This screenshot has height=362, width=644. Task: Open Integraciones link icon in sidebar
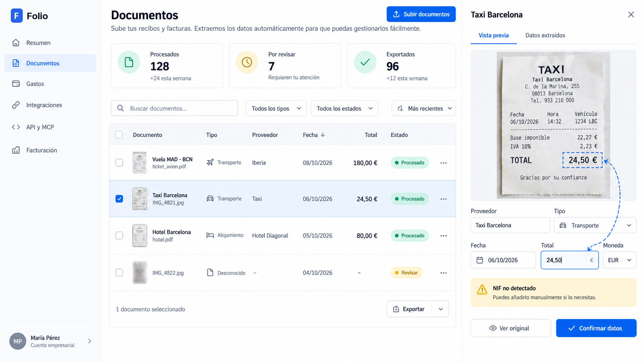(x=16, y=105)
